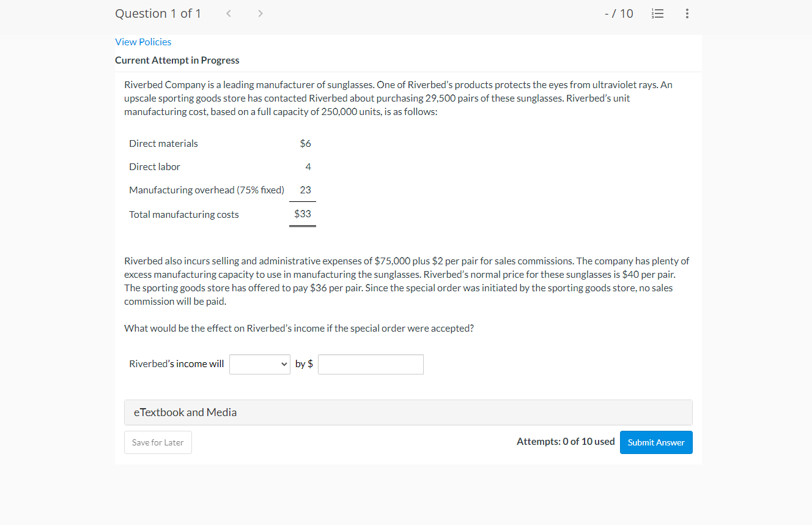The height and width of the screenshot is (525, 812).
Task: Click the '- / 10' score text
Action: click(618, 13)
